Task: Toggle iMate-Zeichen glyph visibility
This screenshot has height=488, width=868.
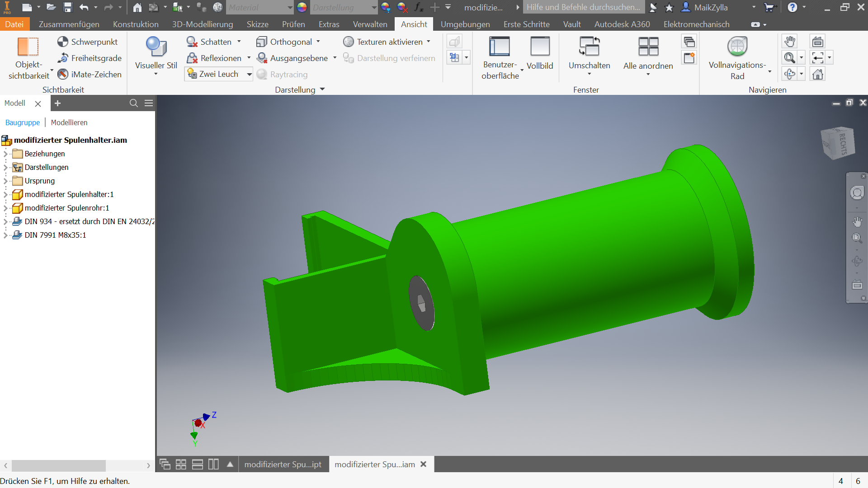Action: (x=90, y=74)
